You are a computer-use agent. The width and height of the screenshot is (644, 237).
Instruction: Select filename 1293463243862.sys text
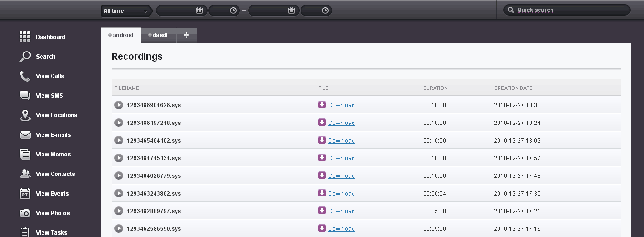(154, 194)
